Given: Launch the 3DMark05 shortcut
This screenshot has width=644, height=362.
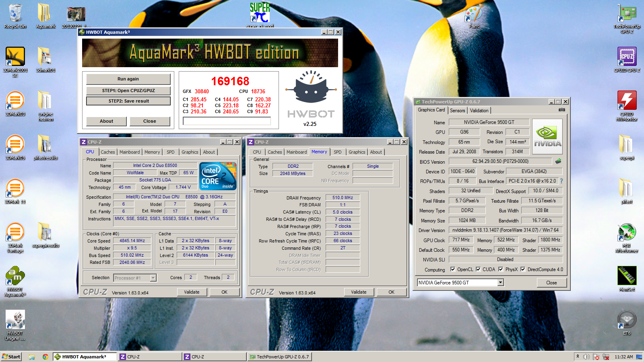Looking at the screenshot, I should click(15, 147).
